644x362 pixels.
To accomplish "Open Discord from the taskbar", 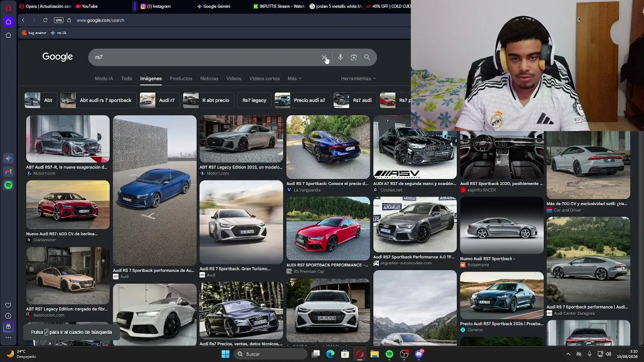I will [x=419, y=354].
